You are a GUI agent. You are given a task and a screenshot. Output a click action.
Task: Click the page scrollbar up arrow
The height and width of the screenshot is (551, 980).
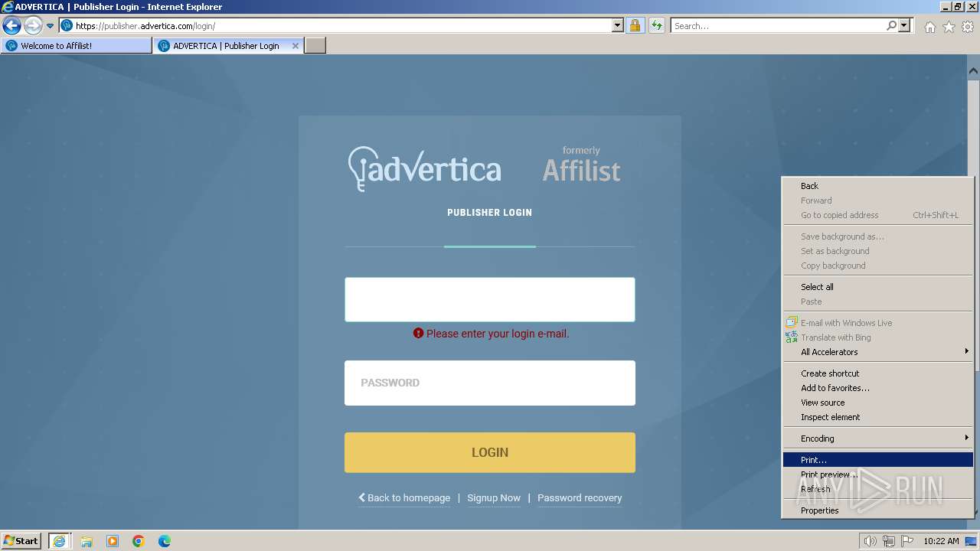973,71
